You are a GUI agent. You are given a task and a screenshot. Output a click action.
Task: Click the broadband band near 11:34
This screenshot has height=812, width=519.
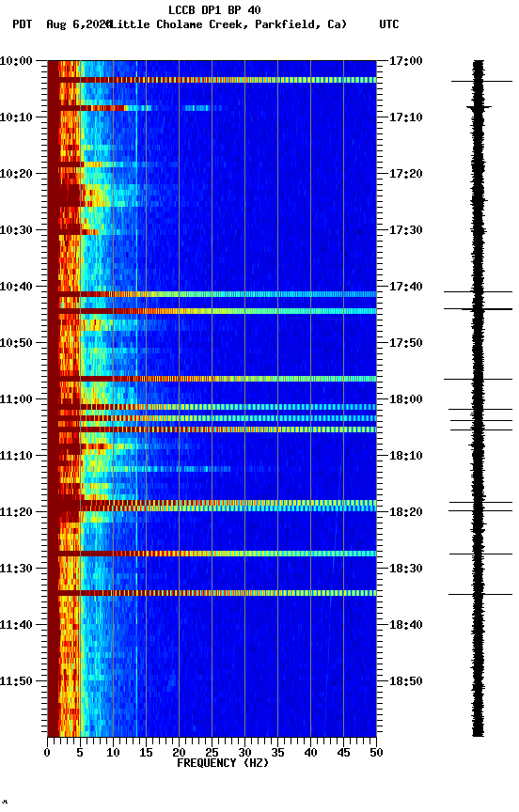[x=212, y=593]
